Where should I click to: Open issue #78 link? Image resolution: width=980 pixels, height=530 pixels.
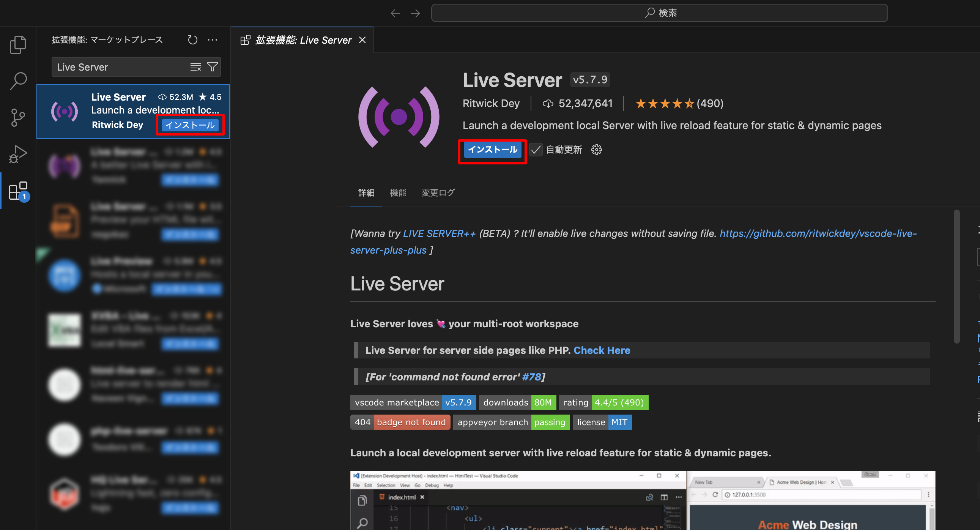point(532,377)
